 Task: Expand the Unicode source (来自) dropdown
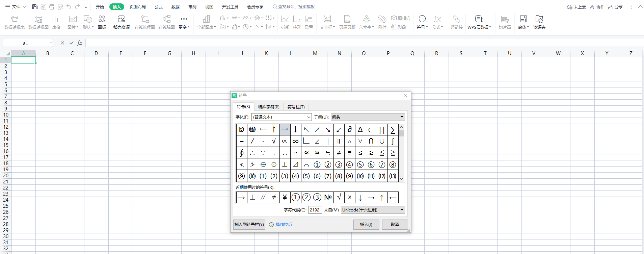[373, 210]
